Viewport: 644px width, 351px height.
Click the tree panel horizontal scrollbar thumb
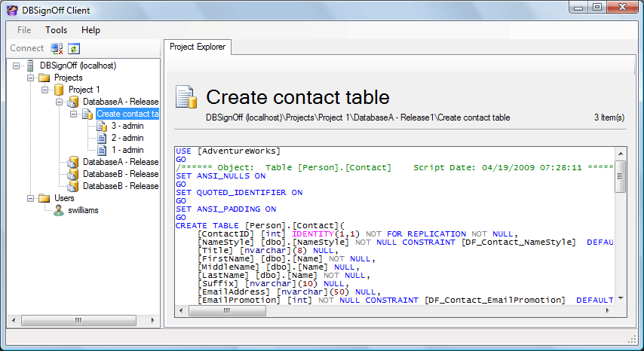(x=78, y=320)
